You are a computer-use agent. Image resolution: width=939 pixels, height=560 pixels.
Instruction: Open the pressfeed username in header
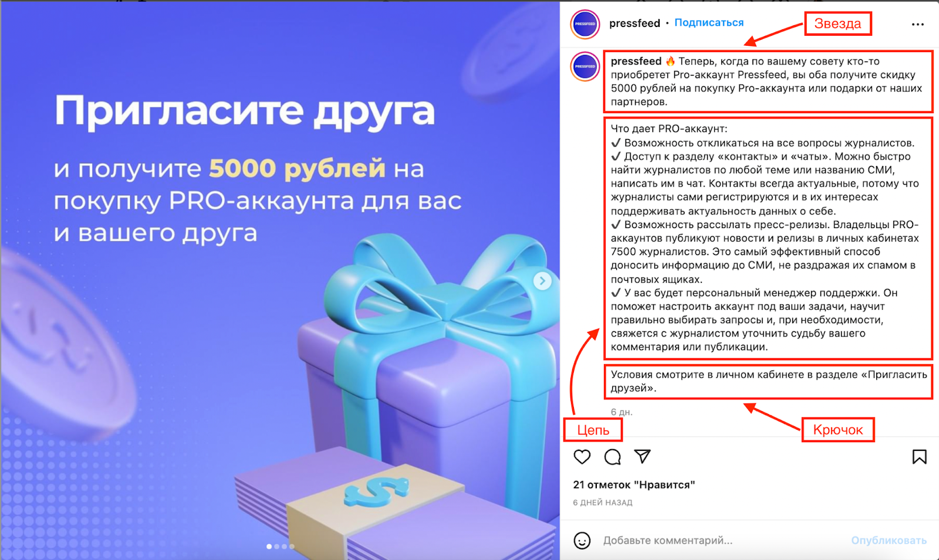pos(634,23)
